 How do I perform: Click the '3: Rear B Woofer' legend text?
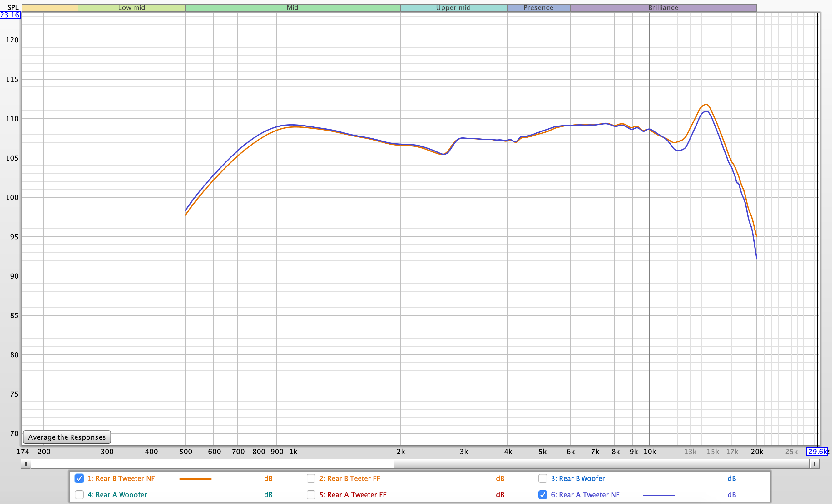click(578, 478)
